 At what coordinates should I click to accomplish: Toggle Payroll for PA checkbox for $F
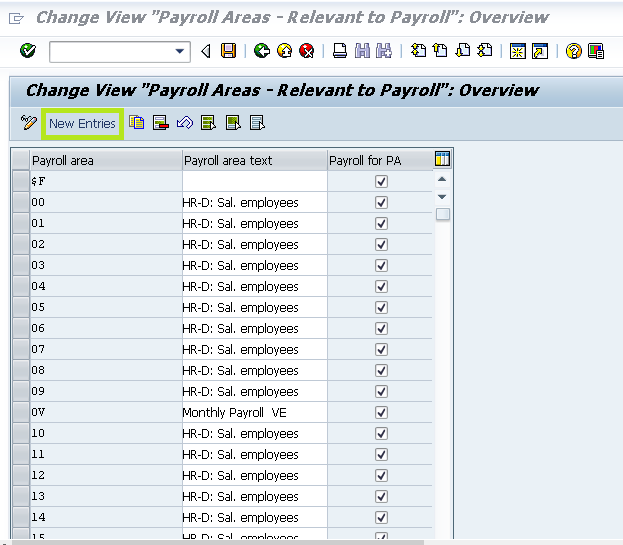[381, 182]
